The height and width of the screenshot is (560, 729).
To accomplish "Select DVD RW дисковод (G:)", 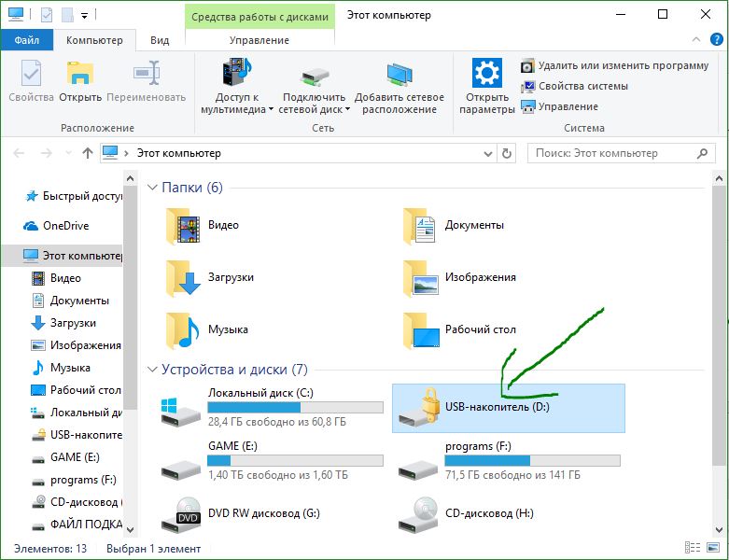I will [x=242, y=514].
